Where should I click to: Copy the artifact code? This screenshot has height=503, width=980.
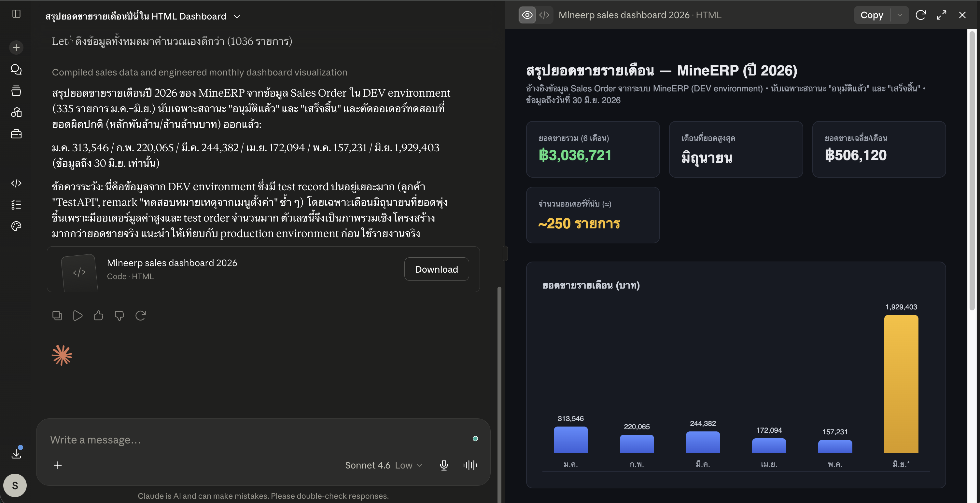[872, 15]
